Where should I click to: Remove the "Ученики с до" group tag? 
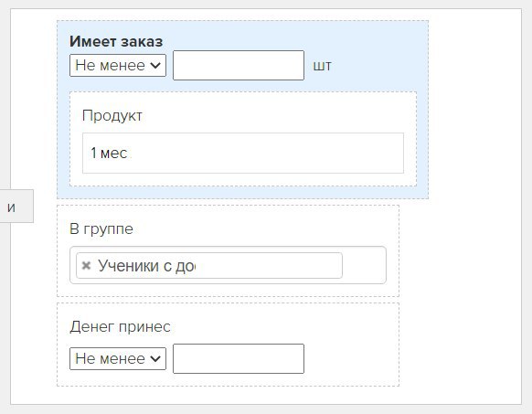tap(86, 265)
